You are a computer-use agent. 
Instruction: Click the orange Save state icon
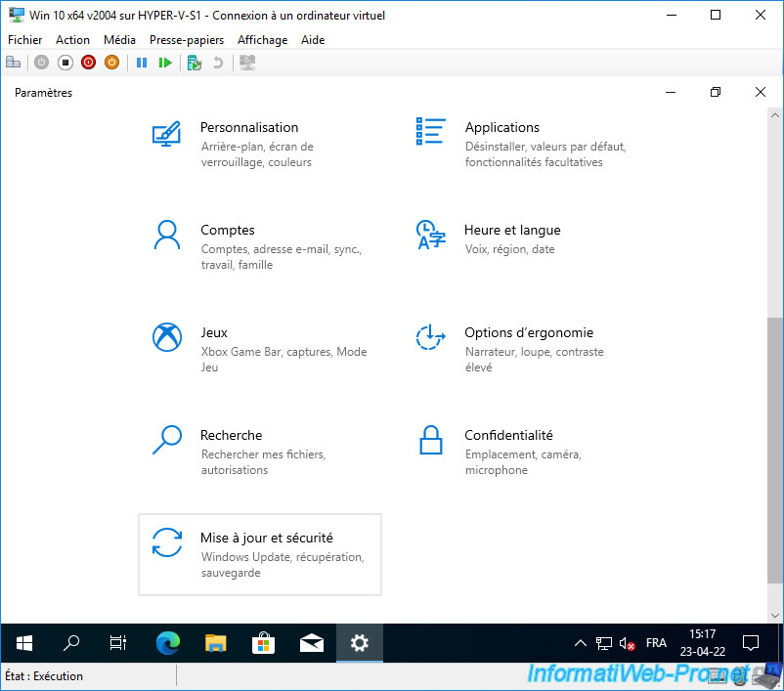(112, 63)
